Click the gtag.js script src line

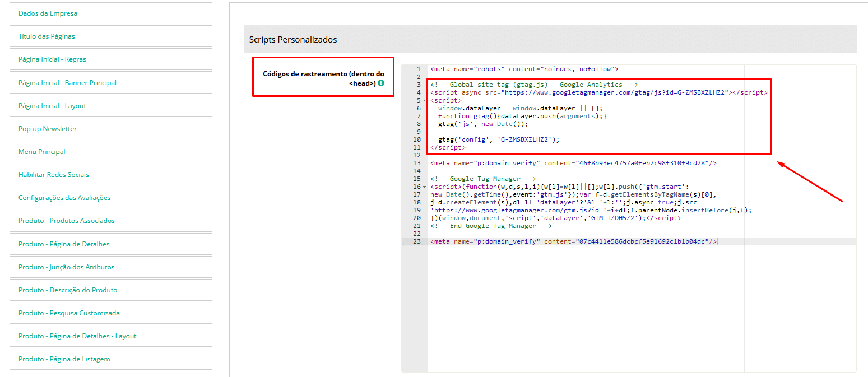click(598, 92)
